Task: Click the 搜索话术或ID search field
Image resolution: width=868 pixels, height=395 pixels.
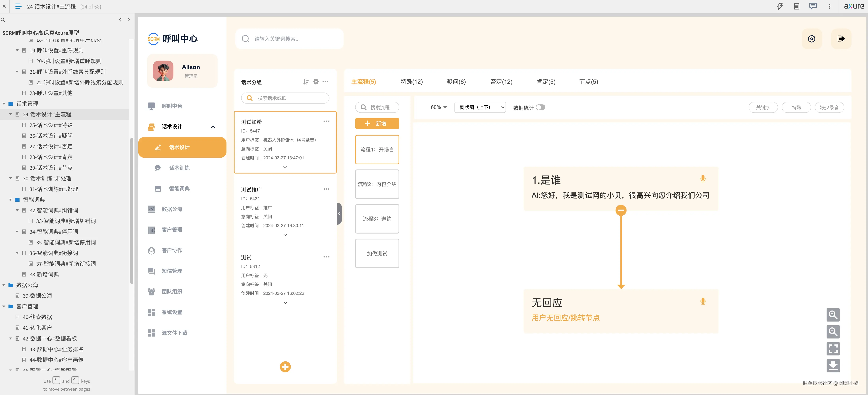Action: tap(285, 98)
